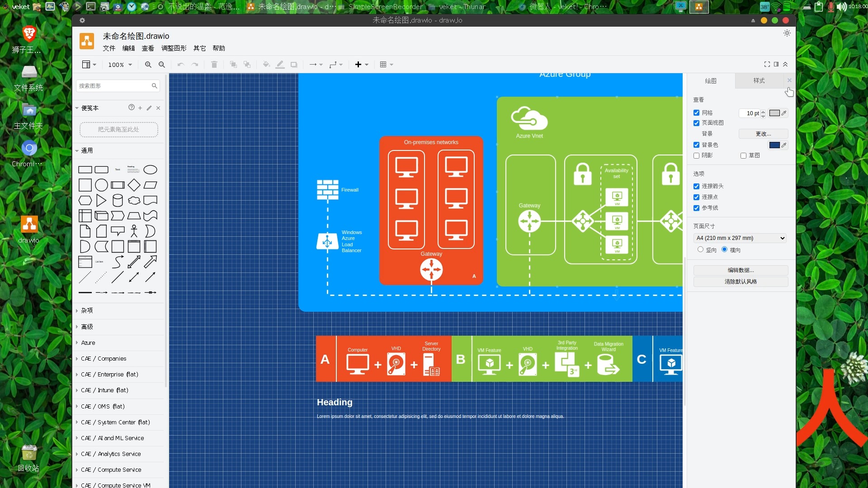This screenshot has width=868, height=488.
Task: Select the 横向 landscape radio button
Action: 724,249
